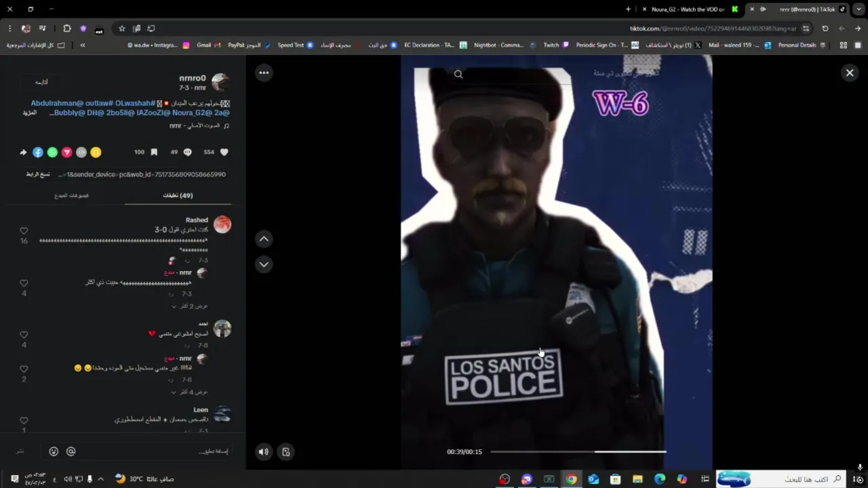Expand hidden bookmarks with double chevron
The height and width of the screenshot is (488, 868).
(83, 45)
